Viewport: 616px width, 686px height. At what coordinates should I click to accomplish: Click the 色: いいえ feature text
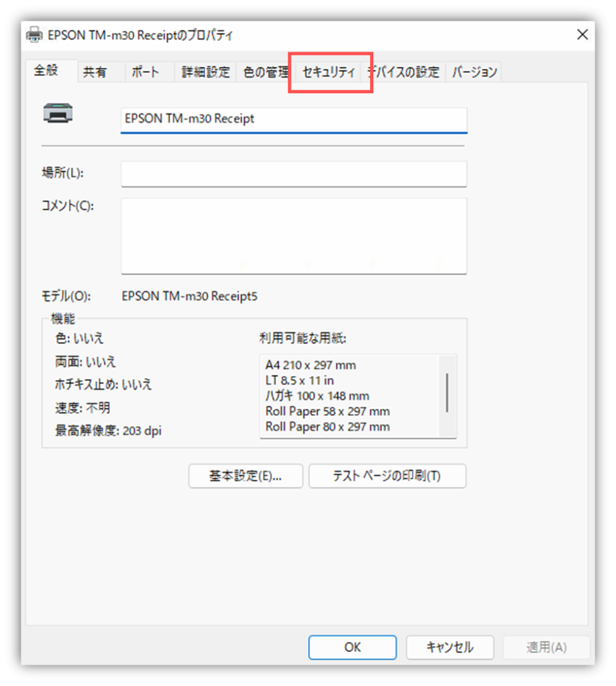(x=79, y=338)
